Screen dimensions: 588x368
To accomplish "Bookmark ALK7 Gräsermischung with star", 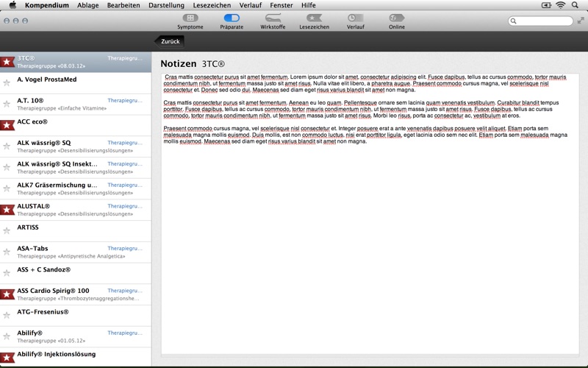I will pos(7,188).
